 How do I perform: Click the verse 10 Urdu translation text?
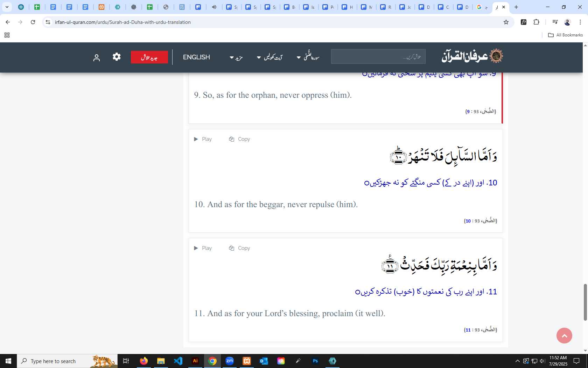pyautogui.click(x=430, y=183)
